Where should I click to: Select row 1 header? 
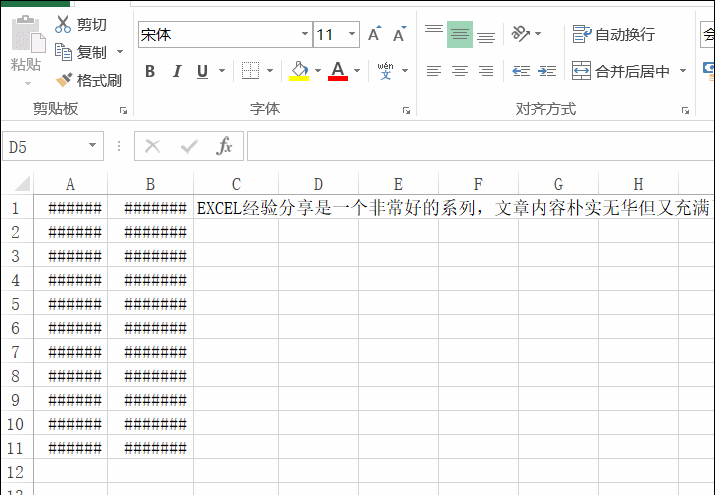[x=16, y=208]
